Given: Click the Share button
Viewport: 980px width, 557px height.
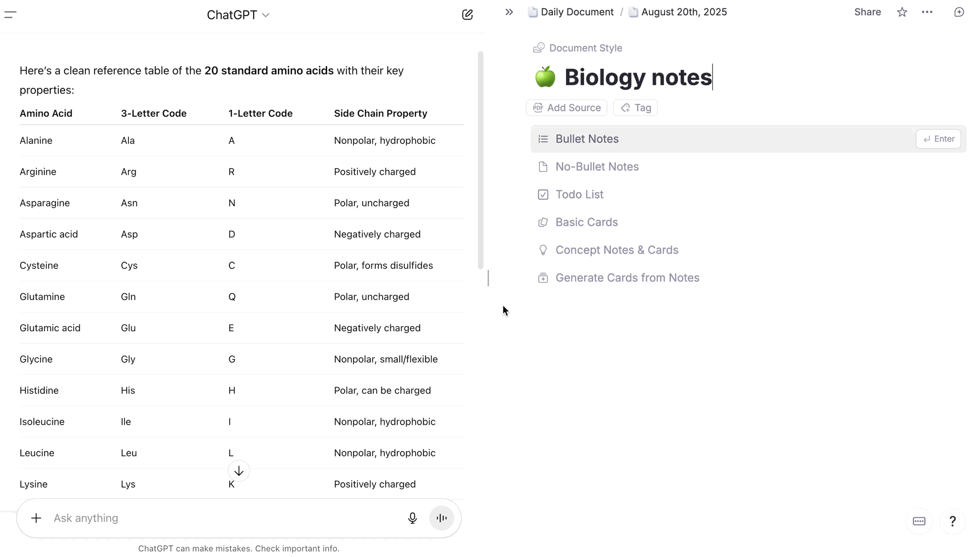Looking at the screenshot, I should pyautogui.click(x=867, y=12).
